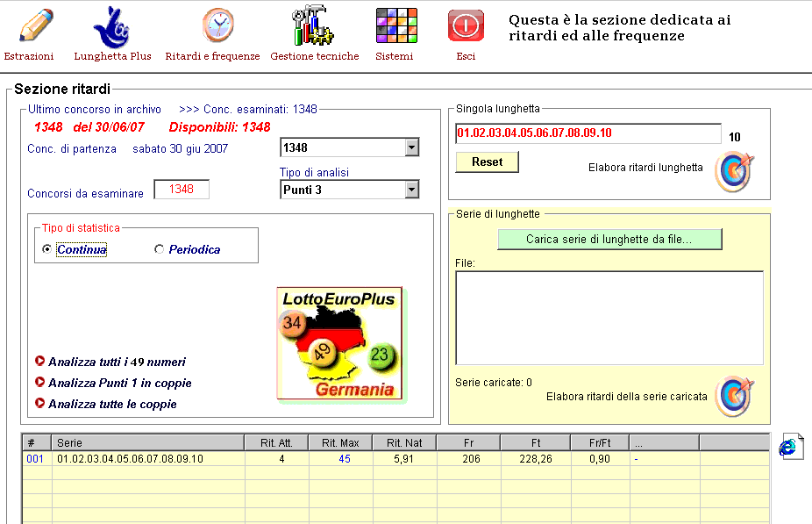812x524 pixels.
Task: Click Rit. Nat value 5,91 cell
Action: point(403,459)
